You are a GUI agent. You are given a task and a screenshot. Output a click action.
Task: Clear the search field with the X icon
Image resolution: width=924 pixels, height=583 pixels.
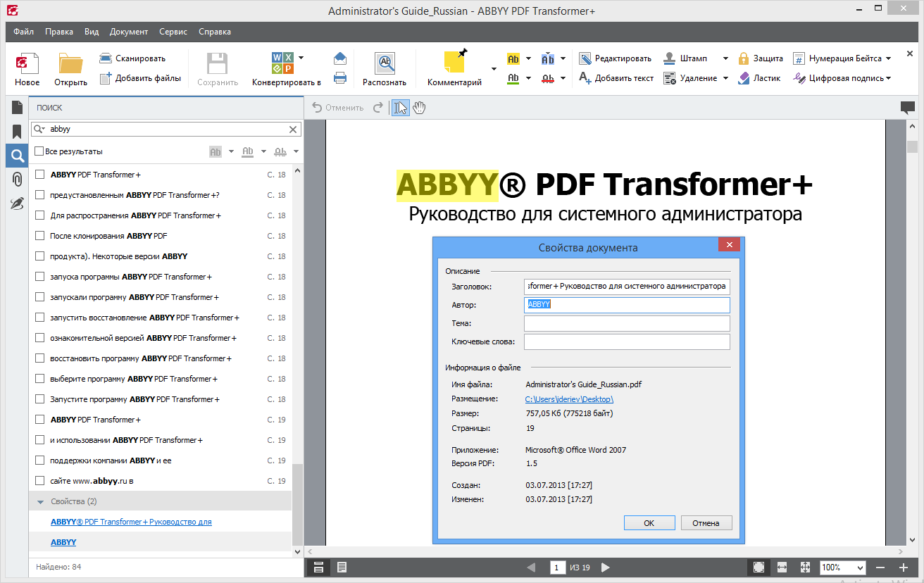[x=293, y=130]
